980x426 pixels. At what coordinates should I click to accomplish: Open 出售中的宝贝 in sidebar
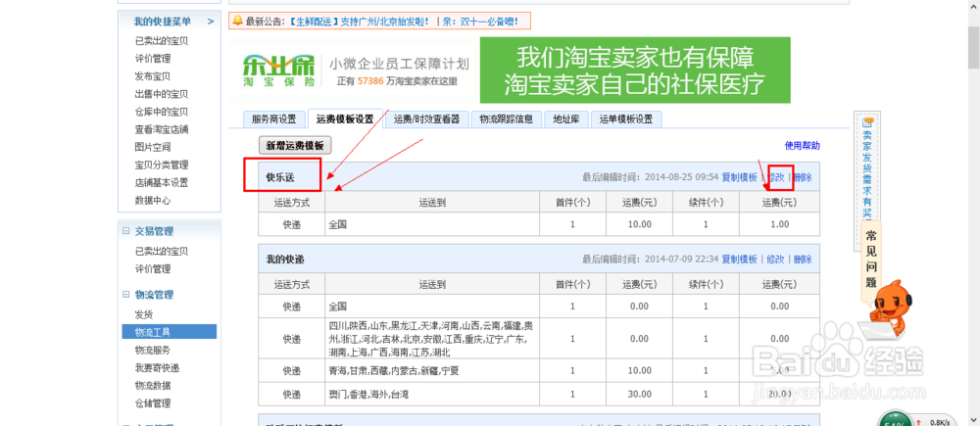point(162,94)
